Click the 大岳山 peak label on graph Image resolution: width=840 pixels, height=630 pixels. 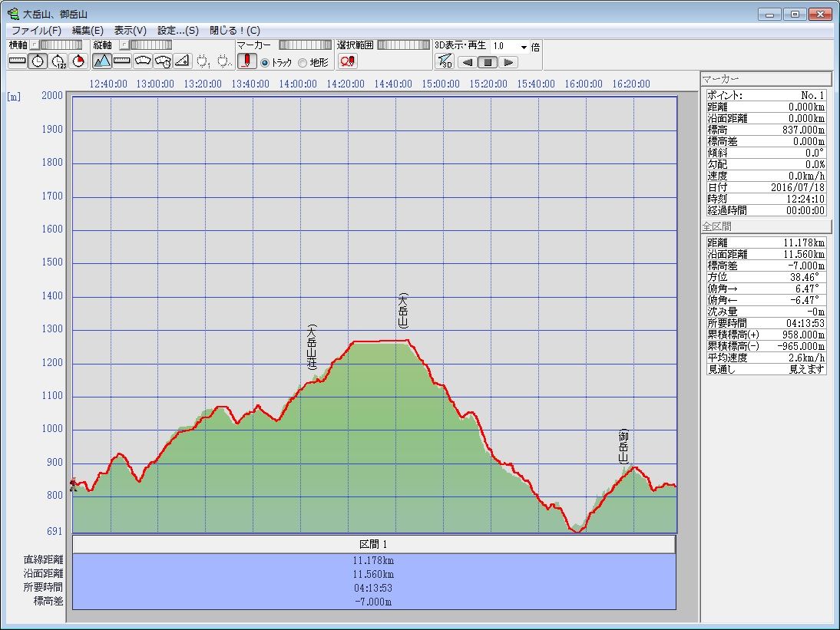403,311
